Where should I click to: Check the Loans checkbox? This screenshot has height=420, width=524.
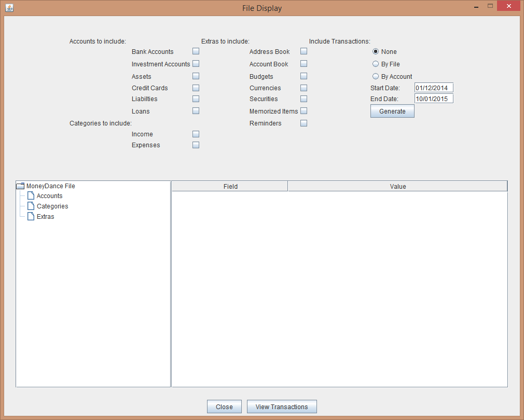click(x=196, y=111)
